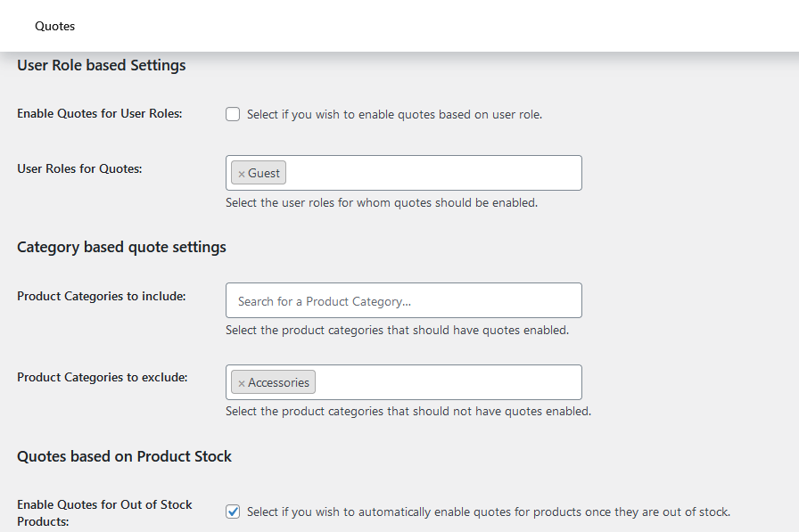This screenshot has width=799, height=532.
Task: Click the 'Enable Quotes for User Roles:' label
Action: pyautogui.click(x=100, y=113)
